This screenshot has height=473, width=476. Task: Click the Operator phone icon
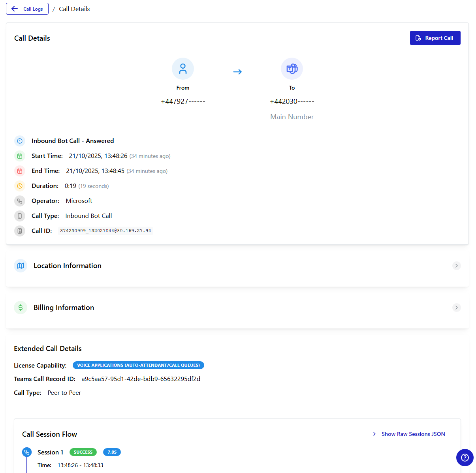pos(20,201)
